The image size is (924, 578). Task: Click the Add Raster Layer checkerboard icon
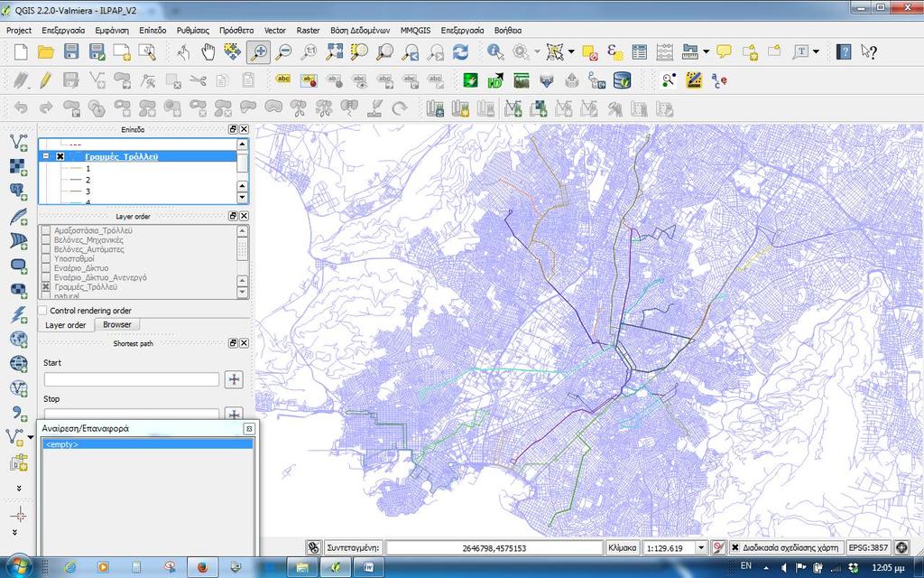18,167
